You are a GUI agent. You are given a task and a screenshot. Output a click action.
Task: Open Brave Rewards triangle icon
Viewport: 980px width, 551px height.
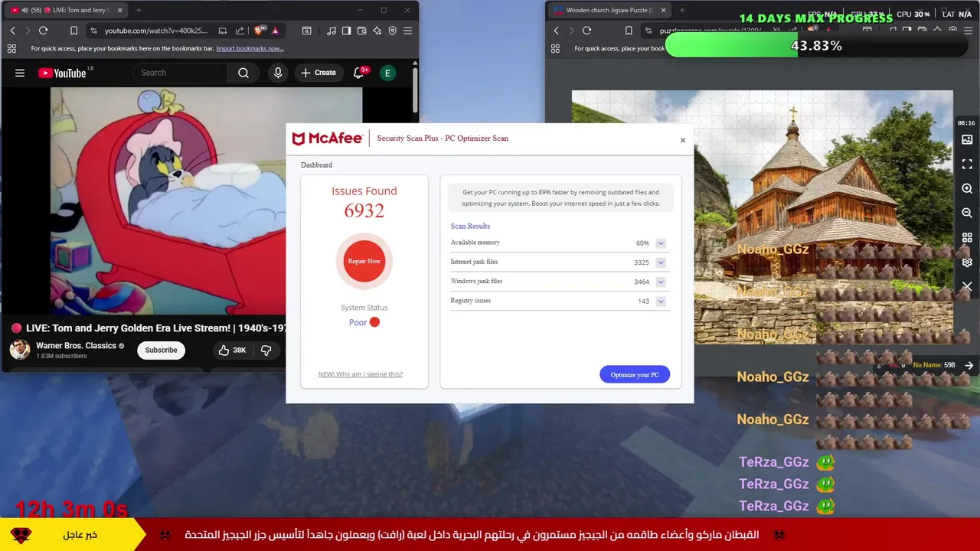point(275,31)
